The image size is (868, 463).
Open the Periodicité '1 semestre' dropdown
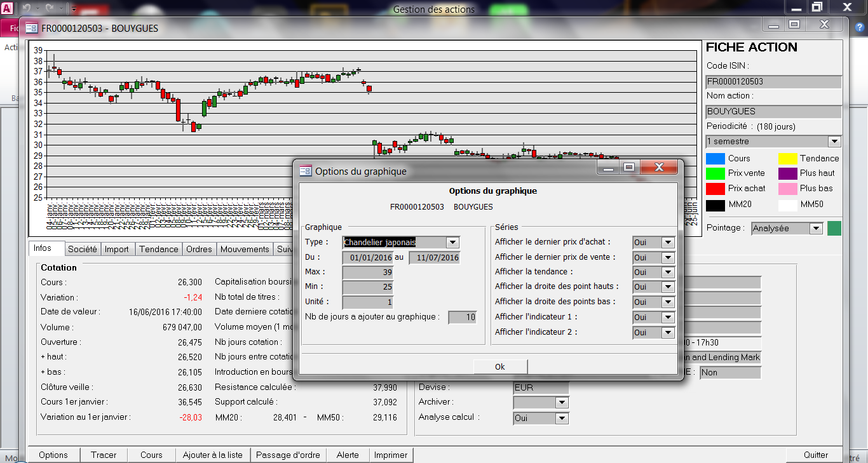(834, 142)
